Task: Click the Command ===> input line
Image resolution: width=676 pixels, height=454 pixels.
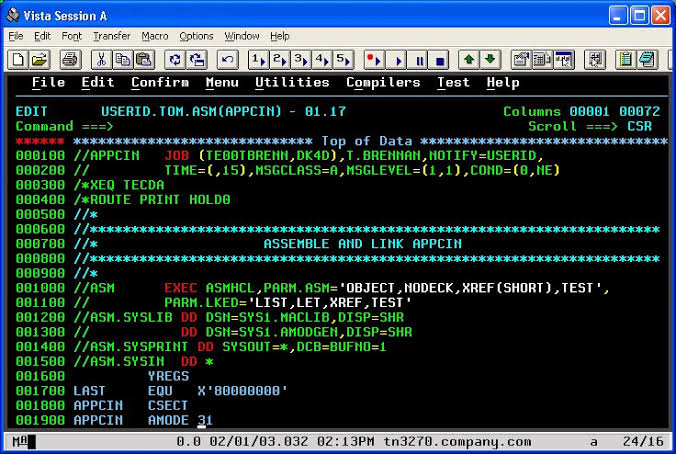Action: click(x=321, y=126)
